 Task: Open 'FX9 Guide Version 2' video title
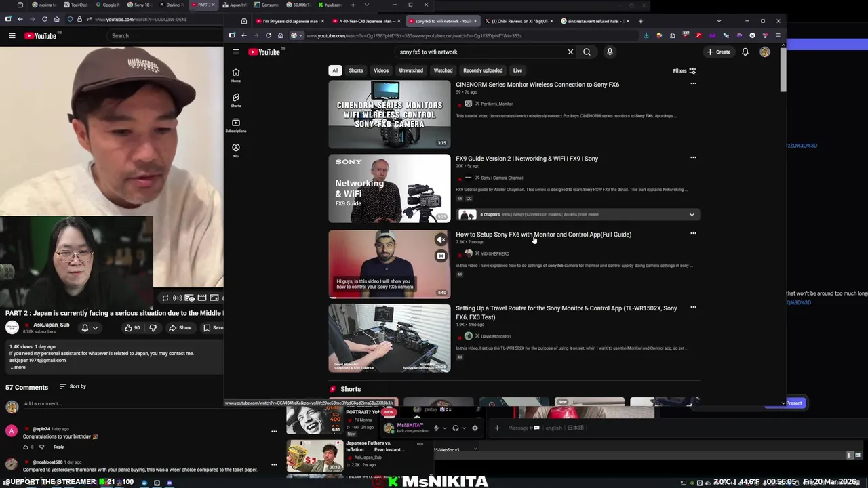pos(527,159)
